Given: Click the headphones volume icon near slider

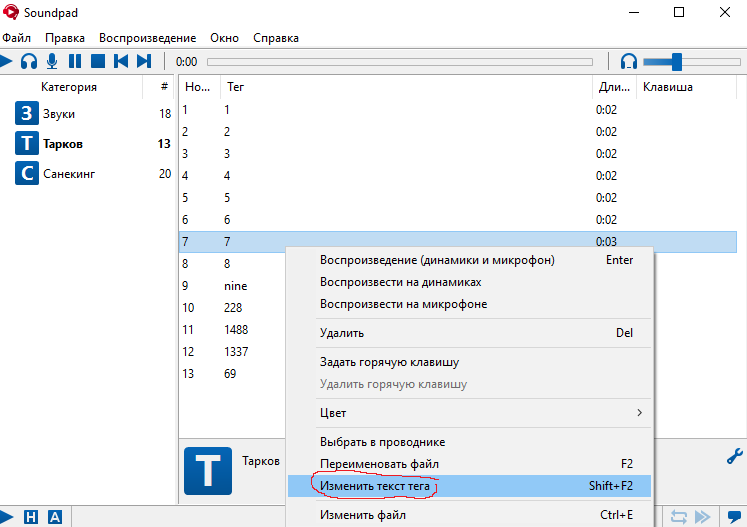Looking at the screenshot, I should click(629, 61).
